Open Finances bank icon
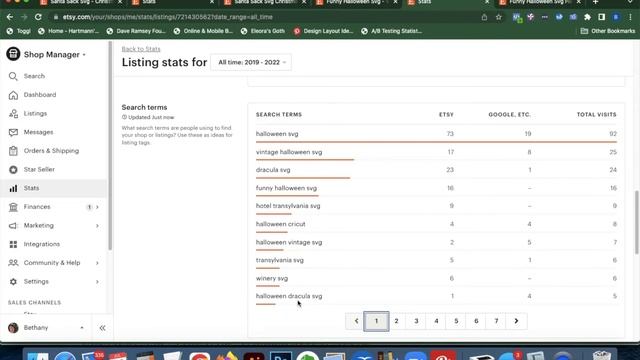 13,207
